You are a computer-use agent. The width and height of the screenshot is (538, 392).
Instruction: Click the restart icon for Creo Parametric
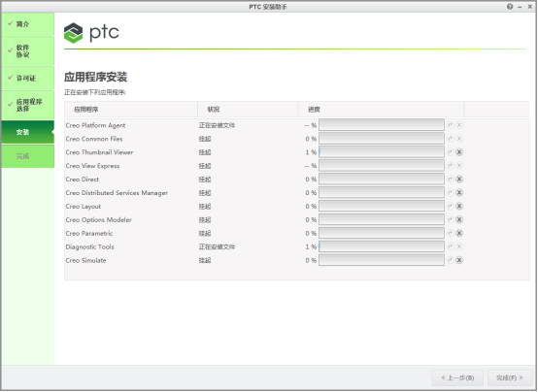point(451,233)
